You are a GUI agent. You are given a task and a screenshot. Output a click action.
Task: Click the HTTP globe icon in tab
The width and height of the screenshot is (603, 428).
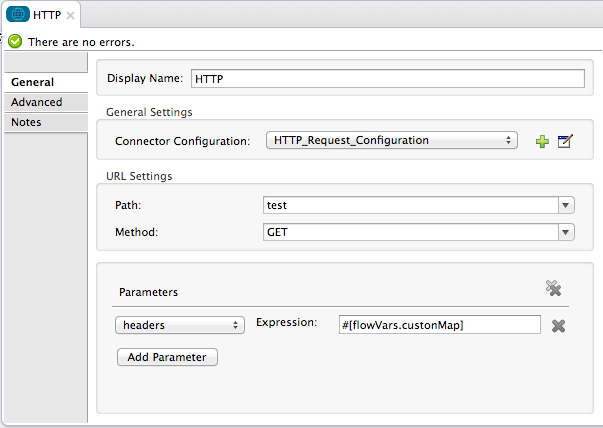point(19,15)
